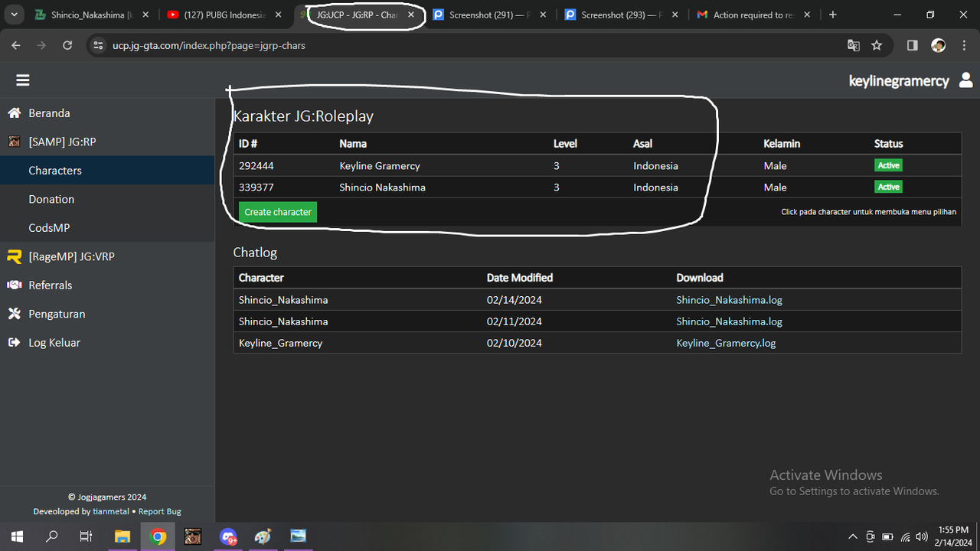980x551 pixels.
Task: Open the tab search dropdown arrow
Action: (14, 15)
